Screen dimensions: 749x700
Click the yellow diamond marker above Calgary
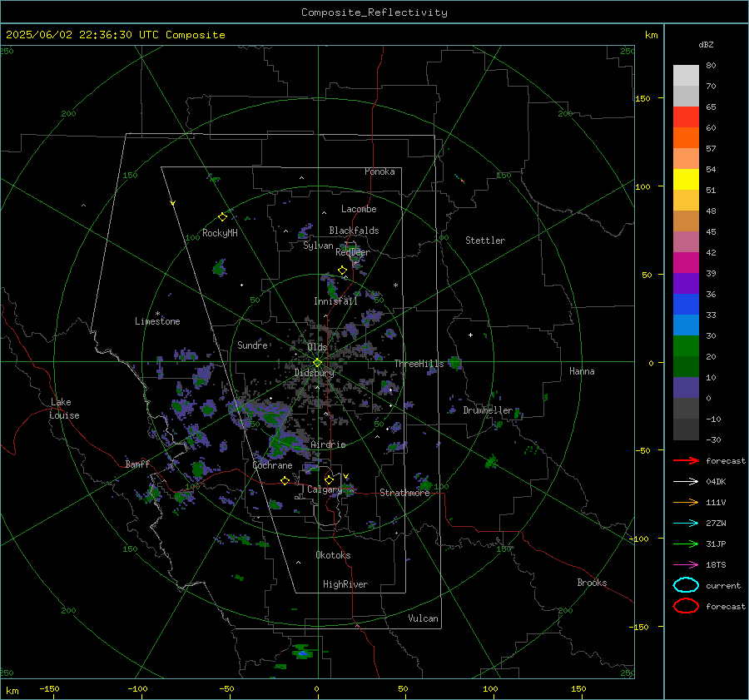329,479
